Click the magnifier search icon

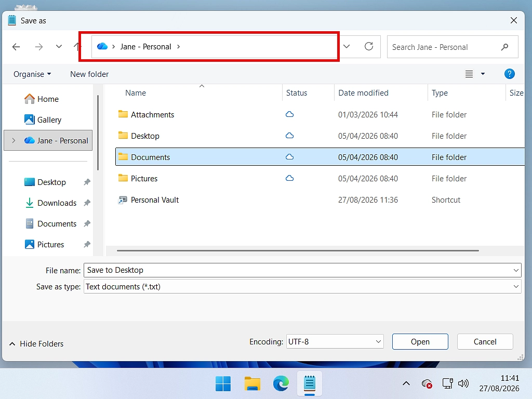(x=504, y=47)
